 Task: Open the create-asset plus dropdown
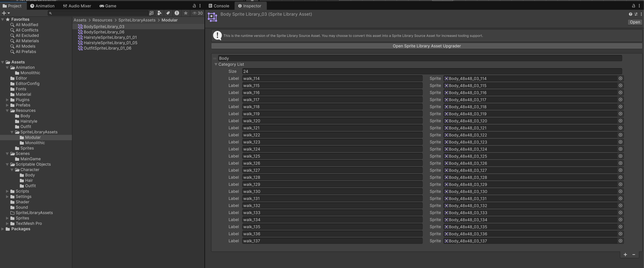coord(6,13)
